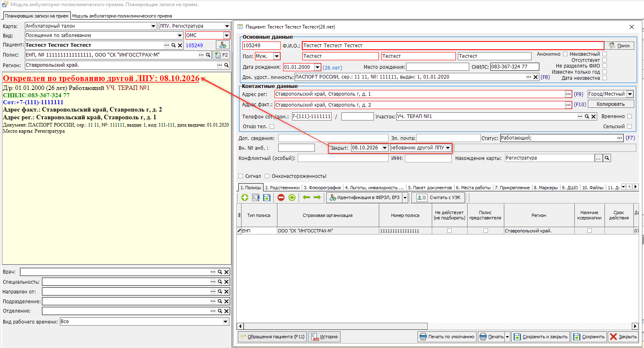Expand the Пол dropdown
Viewport: 644px width, 348px height.
277,56
